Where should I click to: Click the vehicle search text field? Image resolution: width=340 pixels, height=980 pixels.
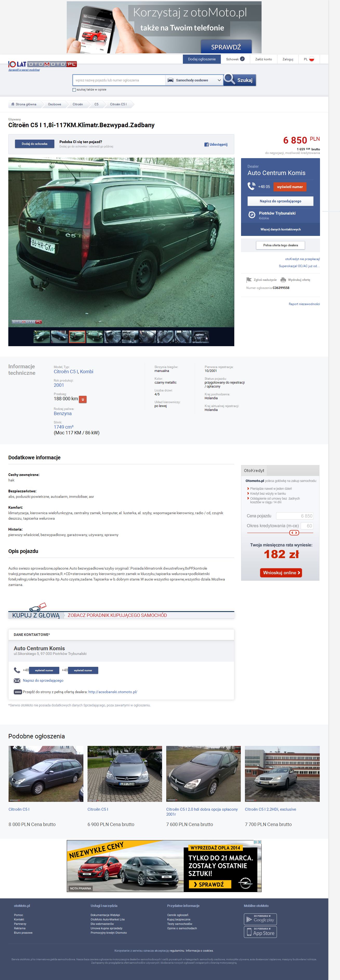[x=119, y=80]
